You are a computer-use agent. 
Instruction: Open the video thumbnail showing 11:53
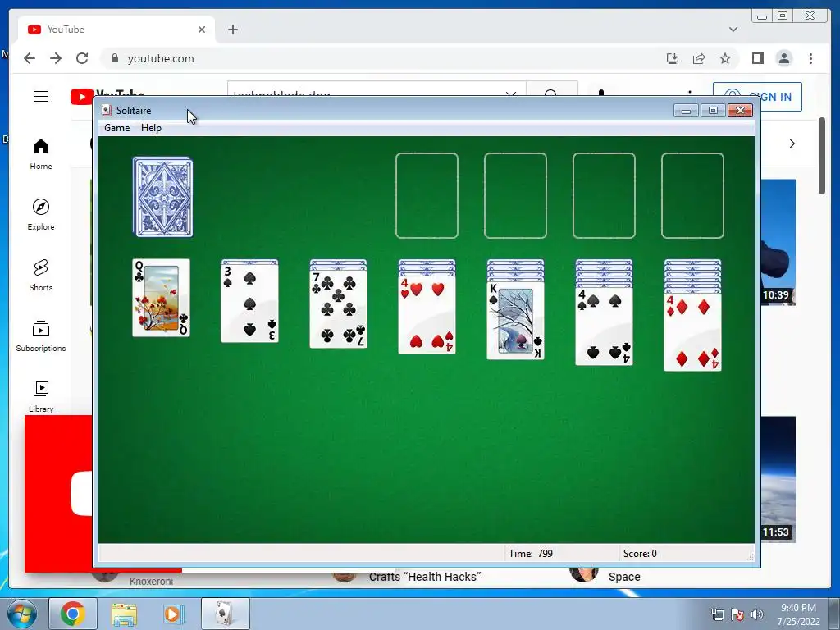pyautogui.click(x=778, y=479)
